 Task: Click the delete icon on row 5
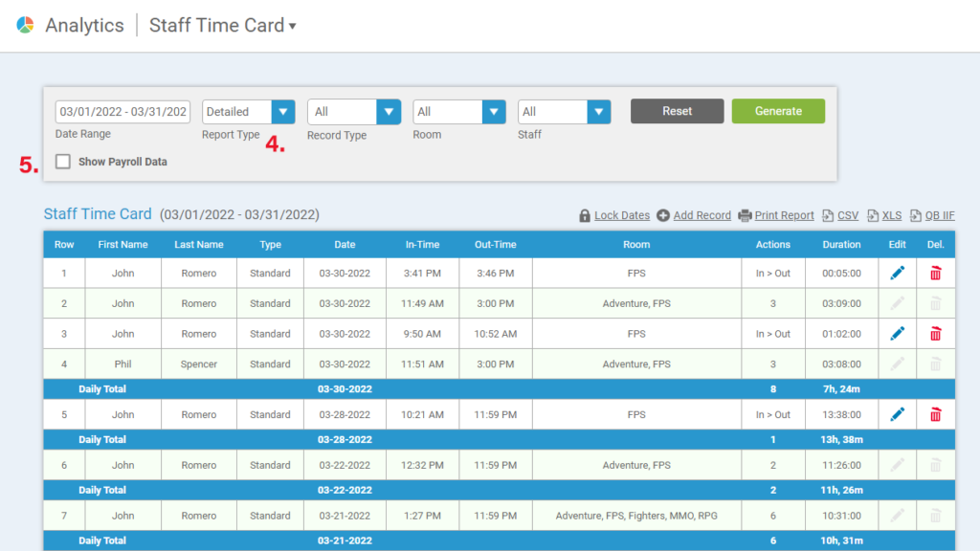tap(935, 414)
